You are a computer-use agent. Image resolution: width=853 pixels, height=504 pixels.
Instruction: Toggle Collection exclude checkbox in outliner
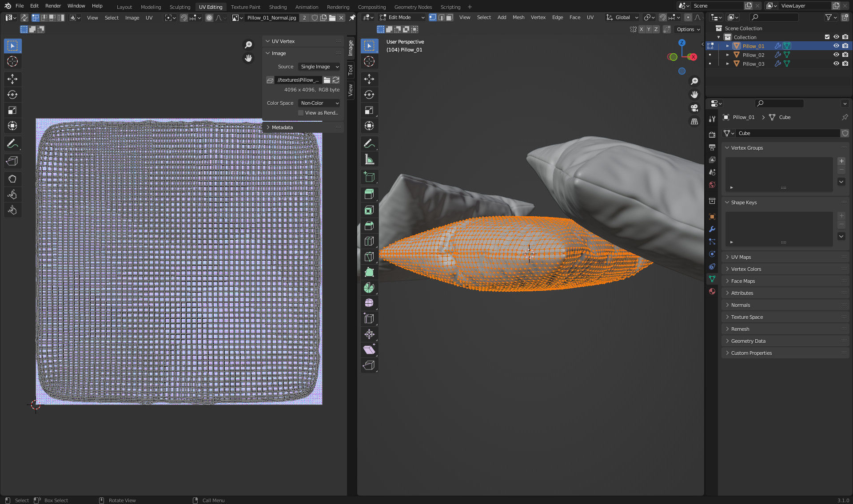coord(827,37)
